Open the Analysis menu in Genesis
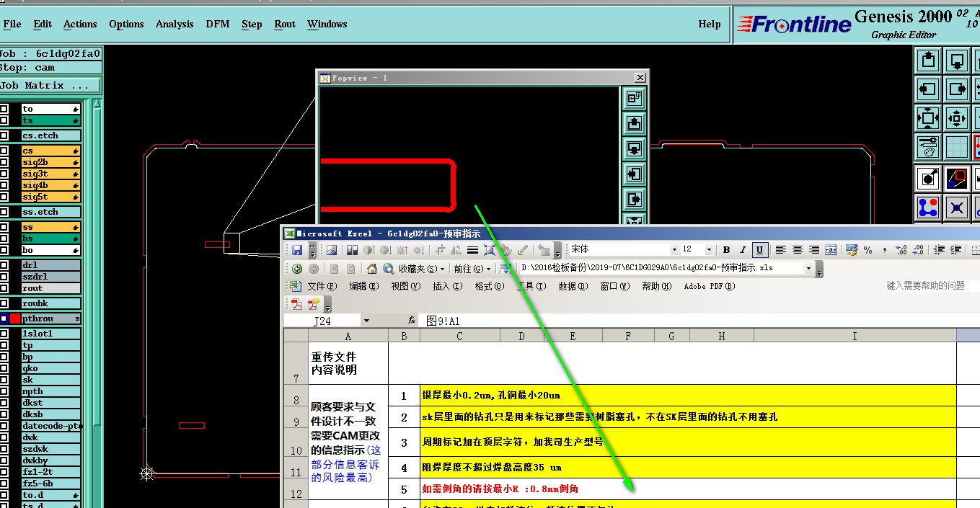This screenshot has height=508, width=980. (175, 24)
